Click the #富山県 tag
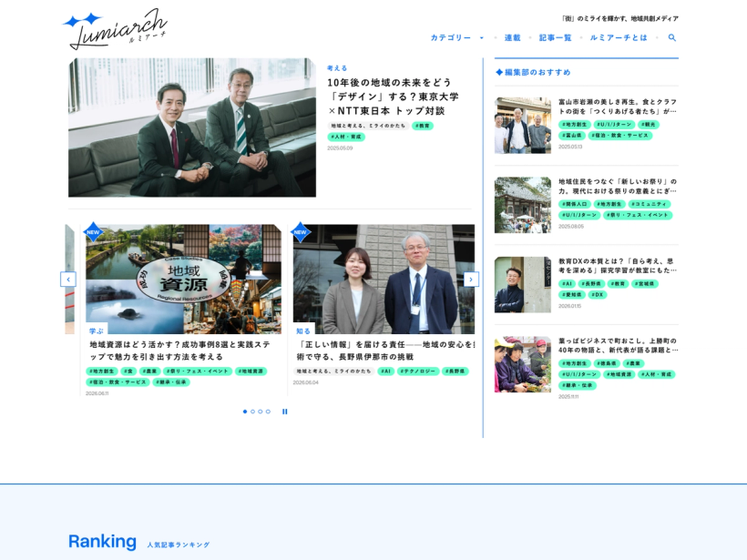This screenshot has height=560, width=747. pyautogui.click(x=572, y=136)
